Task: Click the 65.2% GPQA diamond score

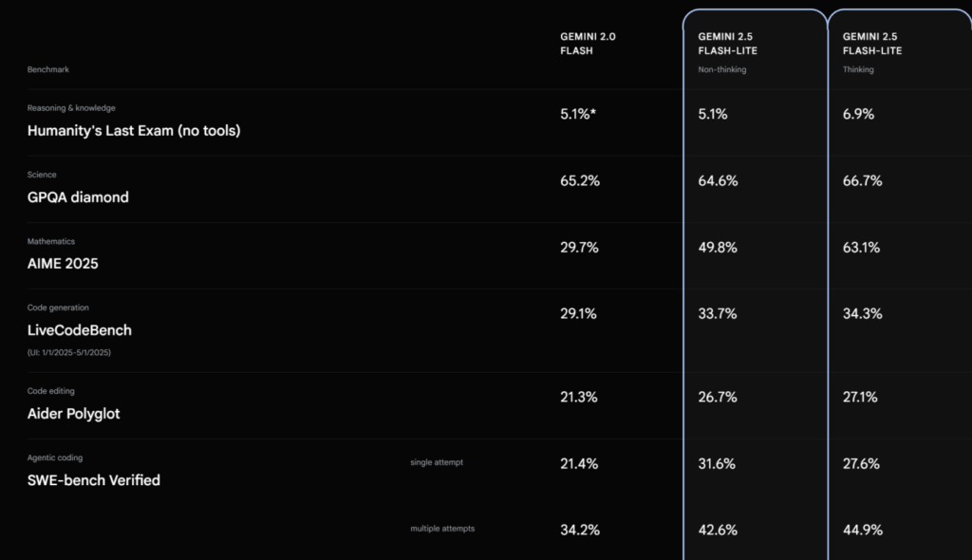Action: point(580,181)
